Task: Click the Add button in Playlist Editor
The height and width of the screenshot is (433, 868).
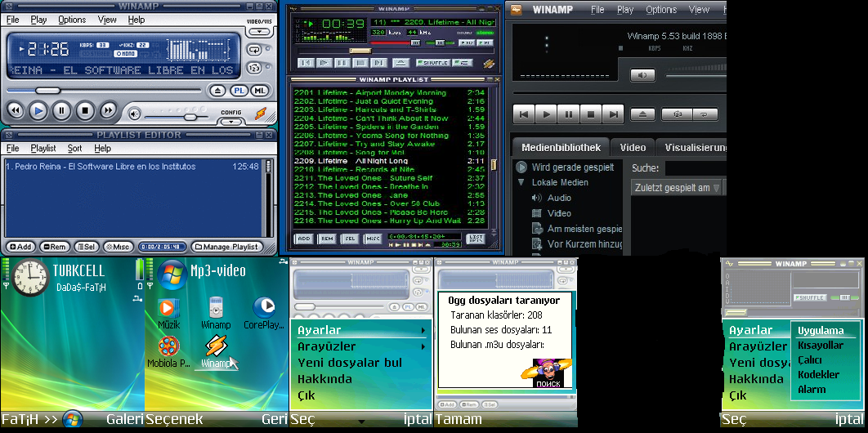Action: pos(20,247)
